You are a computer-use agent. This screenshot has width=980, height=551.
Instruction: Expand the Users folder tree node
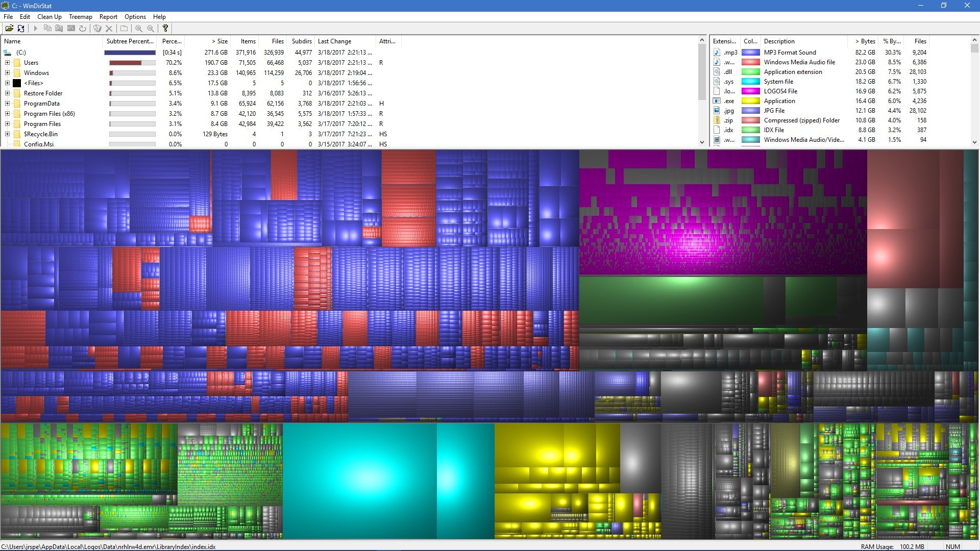(x=8, y=63)
